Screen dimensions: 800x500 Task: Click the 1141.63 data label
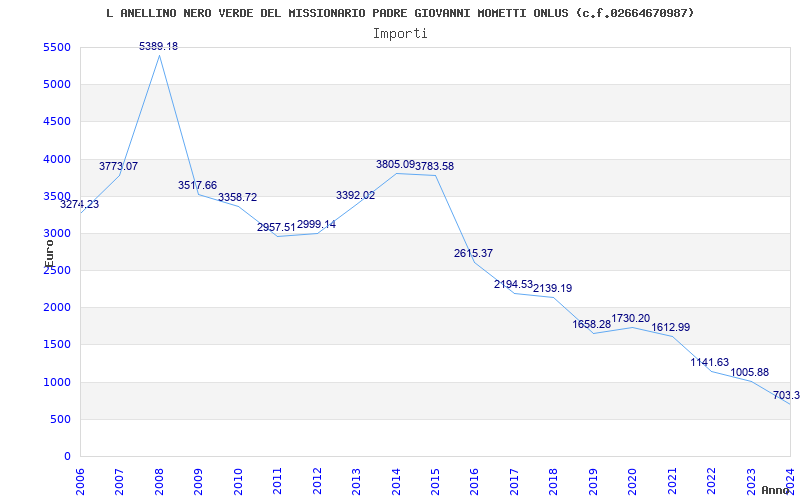710,363
